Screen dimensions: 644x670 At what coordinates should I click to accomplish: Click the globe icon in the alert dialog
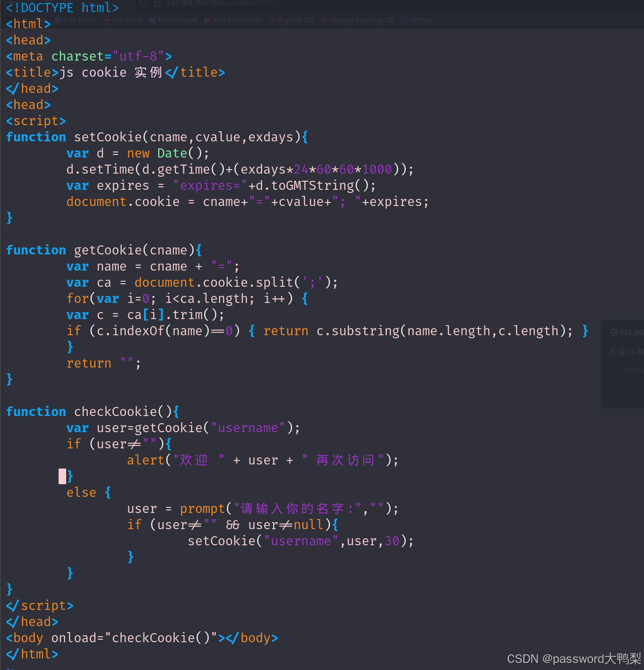614,332
